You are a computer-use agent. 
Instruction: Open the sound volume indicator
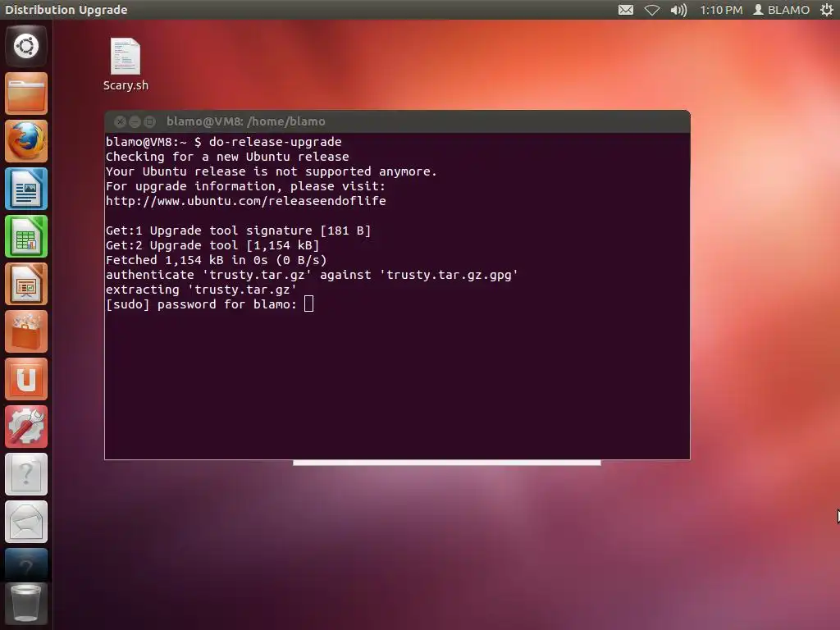point(678,10)
